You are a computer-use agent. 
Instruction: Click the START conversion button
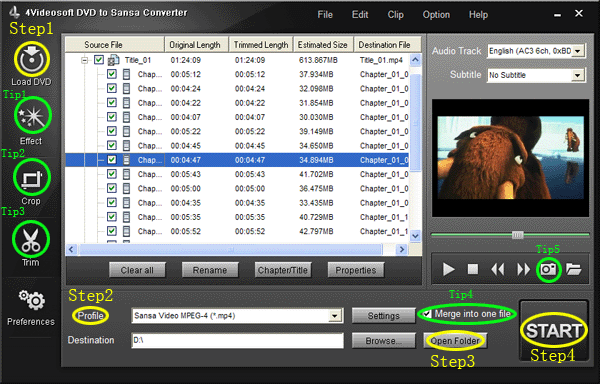click(554, 331)
